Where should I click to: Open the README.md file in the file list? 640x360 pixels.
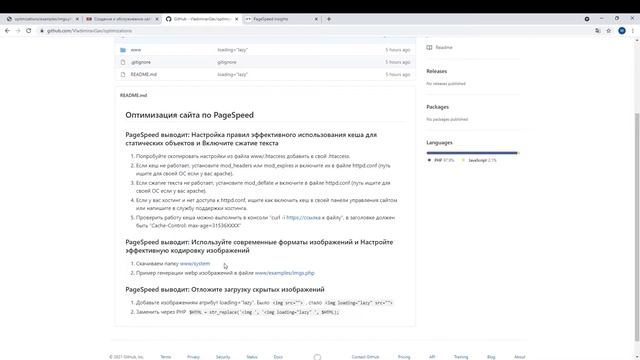pyautogui.click(x=144, y=74)
